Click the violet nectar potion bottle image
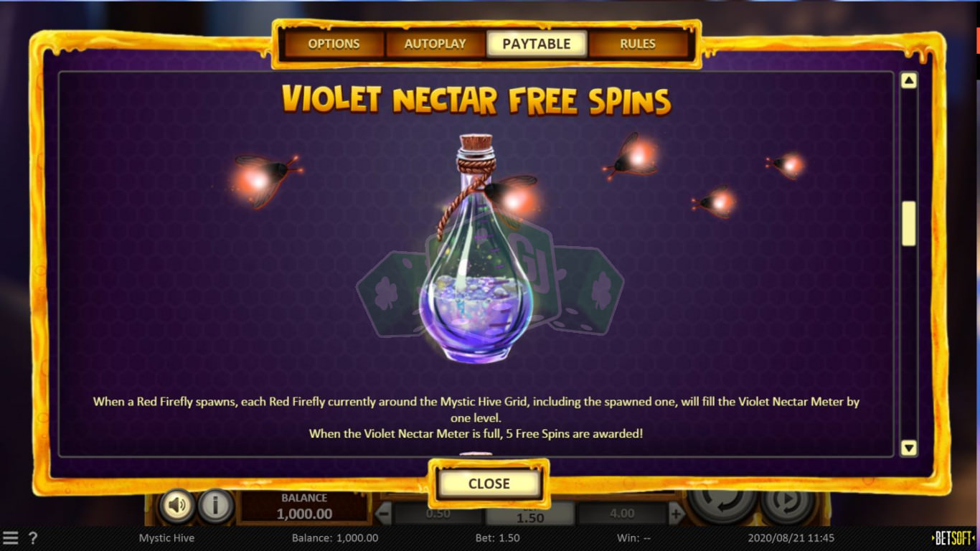Image resolution: width=980 pixels, height=551 pixels. point(476,249)
